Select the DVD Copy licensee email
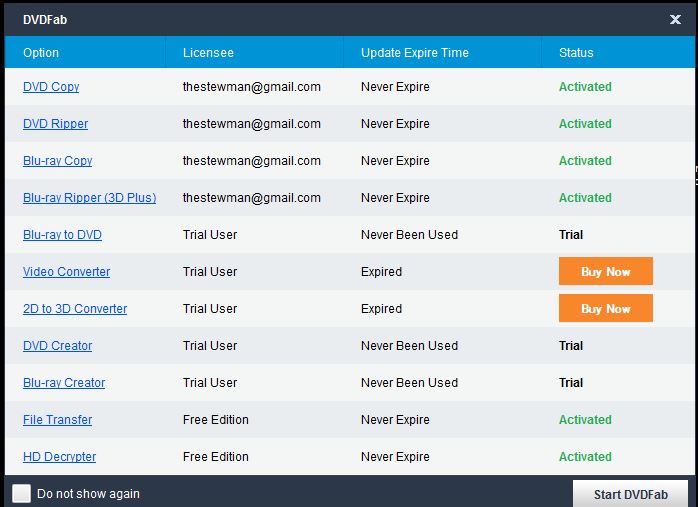 pos(252,87)
